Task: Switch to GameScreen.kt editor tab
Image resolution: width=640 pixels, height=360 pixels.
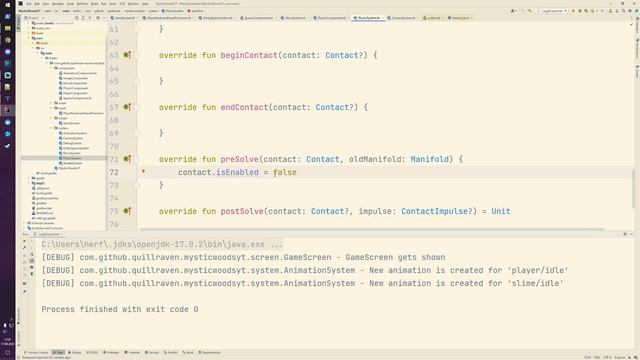Action: (x=124, y=18)
